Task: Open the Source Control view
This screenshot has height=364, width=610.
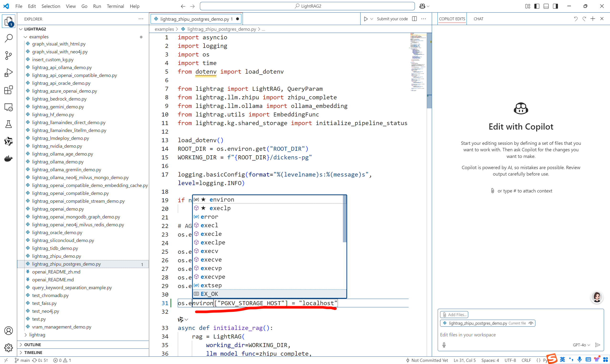Action: coord(9,56)
